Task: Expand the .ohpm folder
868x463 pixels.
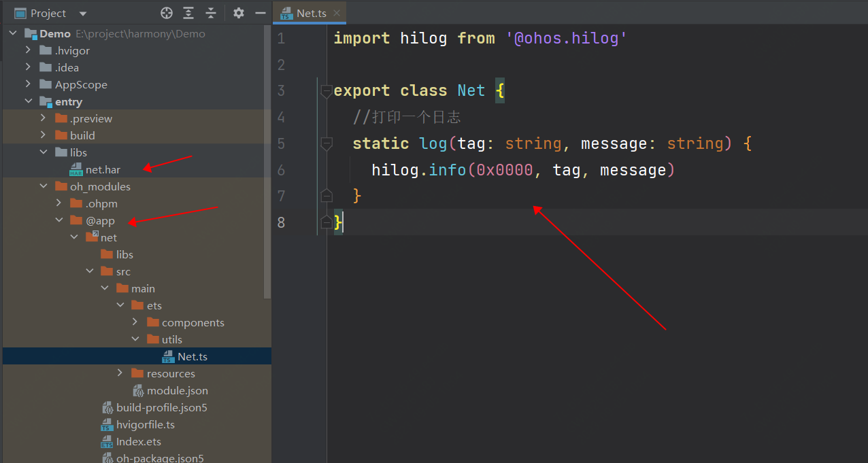Action: click(x=59, y=203)
